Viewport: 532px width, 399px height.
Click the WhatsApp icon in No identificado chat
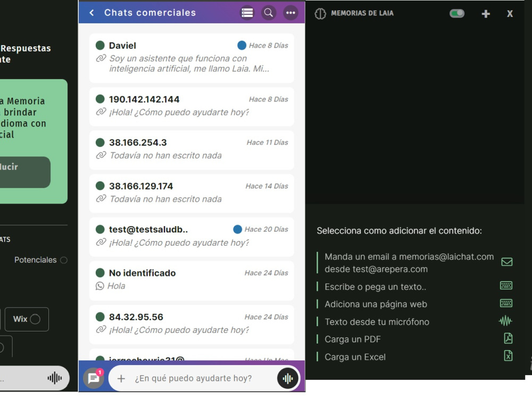[100, 286]
